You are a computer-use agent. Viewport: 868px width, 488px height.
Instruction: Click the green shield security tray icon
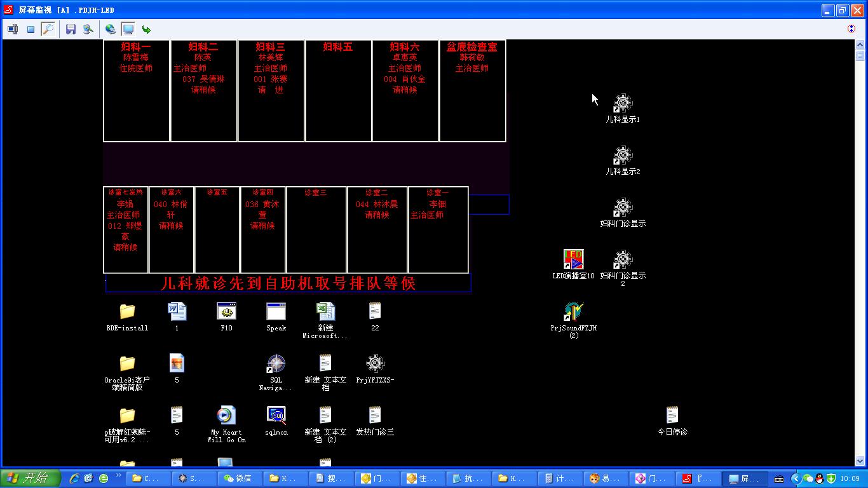831,478
